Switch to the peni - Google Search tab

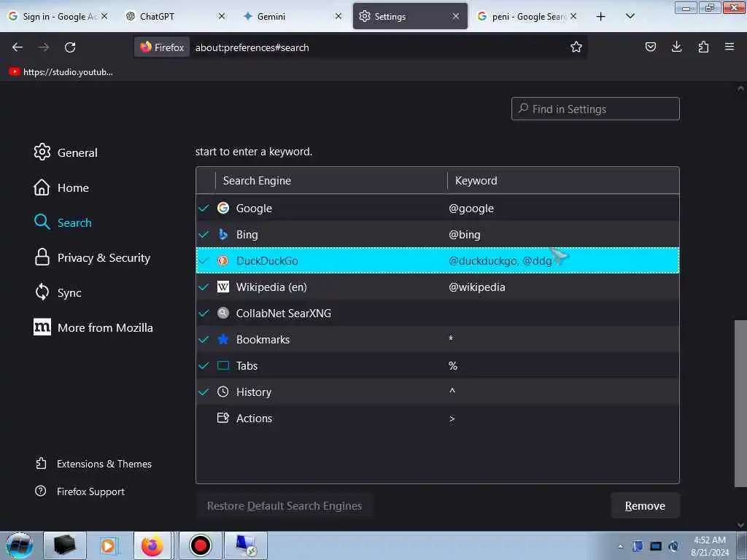[x=529, y=17]
